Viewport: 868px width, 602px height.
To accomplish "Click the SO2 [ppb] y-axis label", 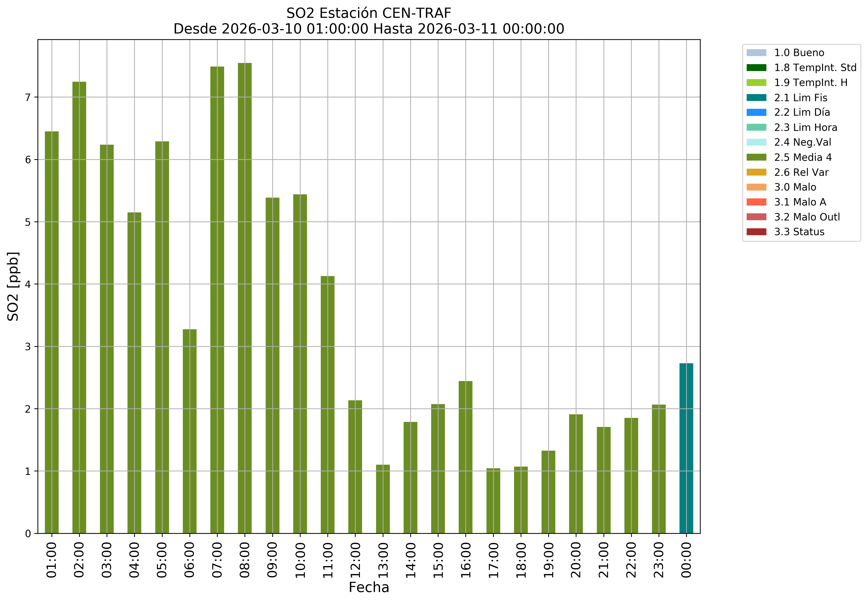I will pos(13,286).
